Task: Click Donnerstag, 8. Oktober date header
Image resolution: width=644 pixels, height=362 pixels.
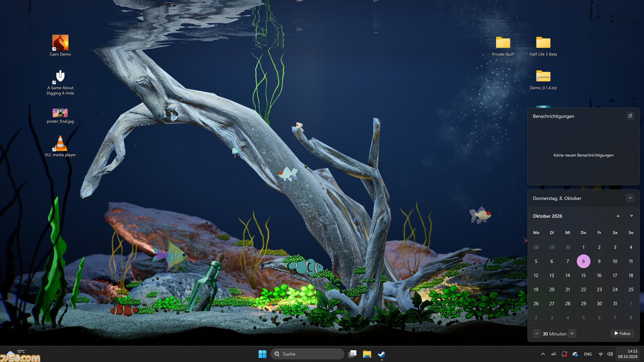Action: pyautogui.click(x=557, y=198)
